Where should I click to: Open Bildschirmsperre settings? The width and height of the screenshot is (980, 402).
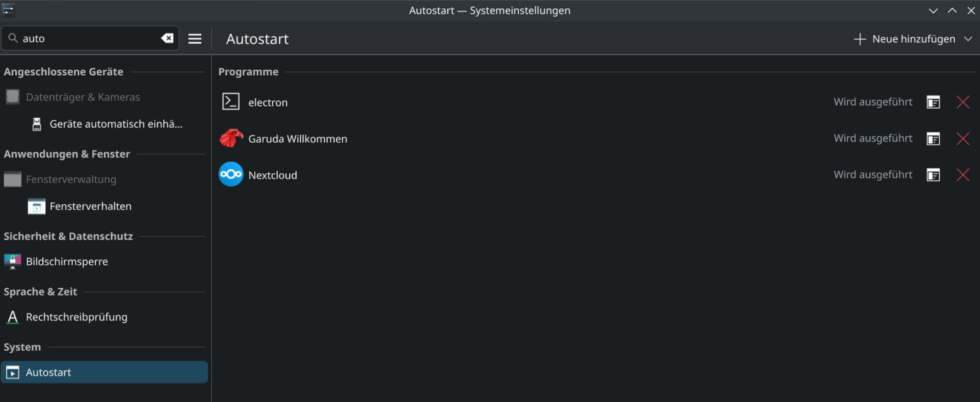pos(66,262)
